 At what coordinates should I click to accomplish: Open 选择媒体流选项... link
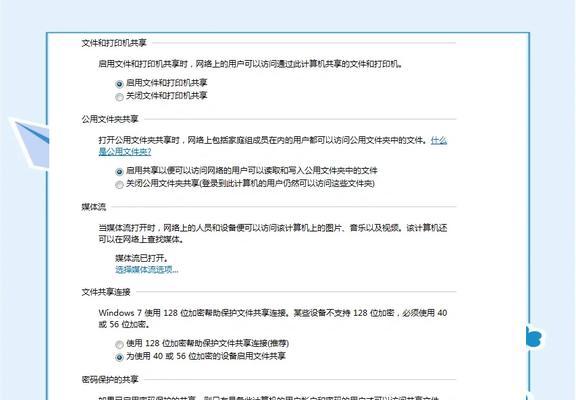coord(147,270)
